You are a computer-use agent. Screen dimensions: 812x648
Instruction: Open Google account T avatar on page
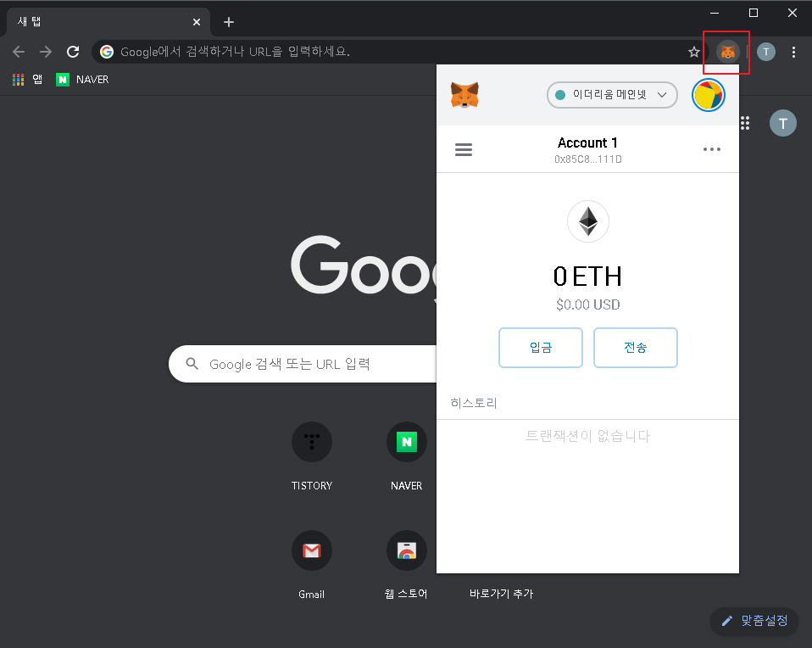(x=783, y=123)
